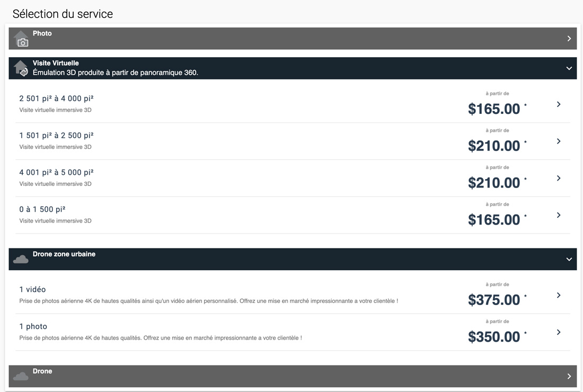Click the arrow for the 1 photo option

(559, 332)
